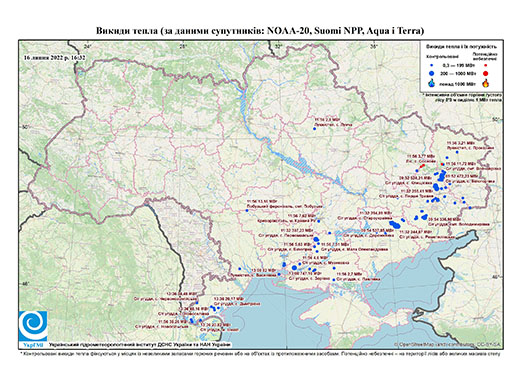Click the orange flame icon in legend
The width and height of the screenshot is (520, 368).
pos(486,83)
